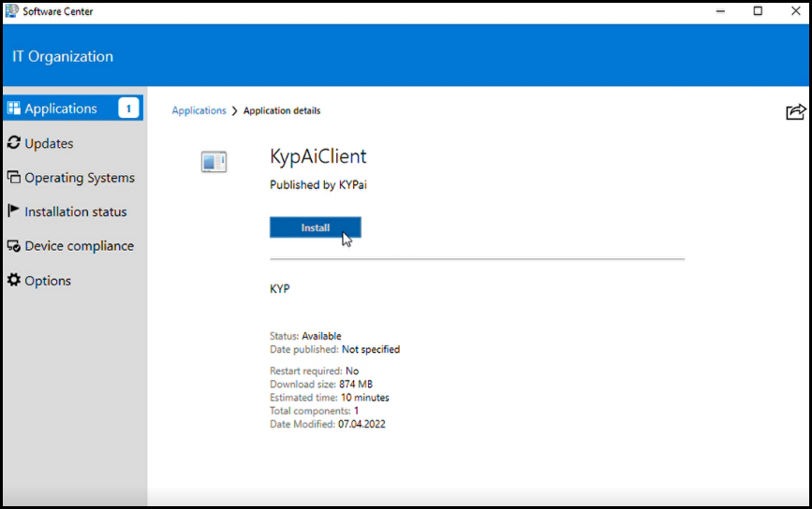Share the application via top-right share icon
Image resolution: width=812 pixels, height=509 pixels.
click(795, 112)
